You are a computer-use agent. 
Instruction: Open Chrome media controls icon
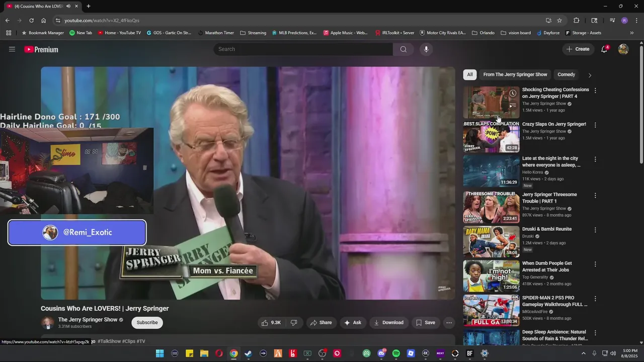[x=612, y=21]
